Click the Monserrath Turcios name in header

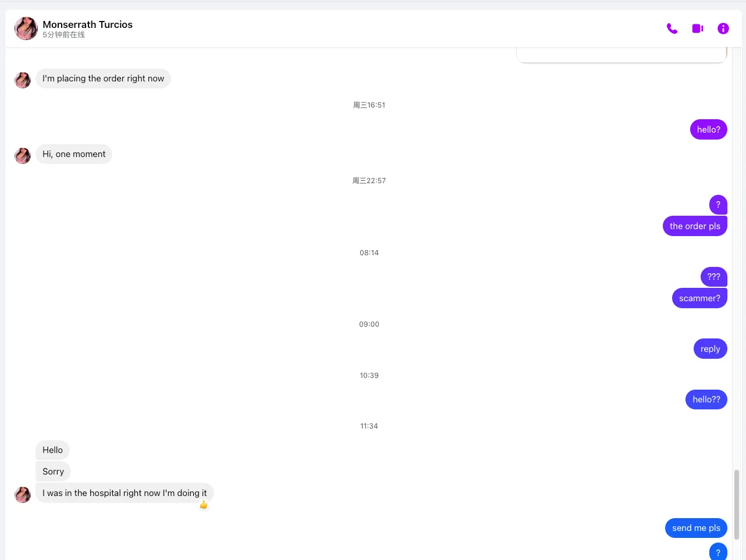tap(87, 24)
